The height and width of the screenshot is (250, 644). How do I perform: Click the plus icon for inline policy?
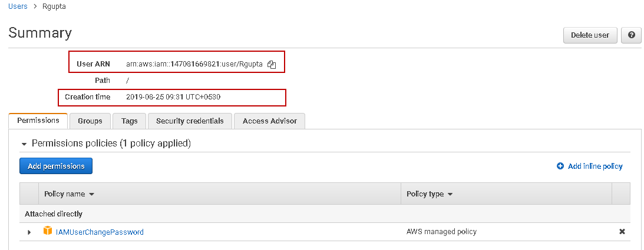pyautogui.click(x=560, y=166)
